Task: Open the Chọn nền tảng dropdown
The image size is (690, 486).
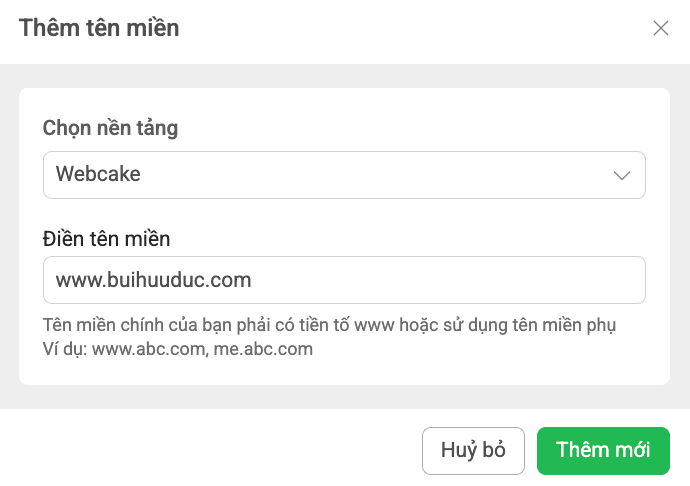Action: click(x=344, y=175)
